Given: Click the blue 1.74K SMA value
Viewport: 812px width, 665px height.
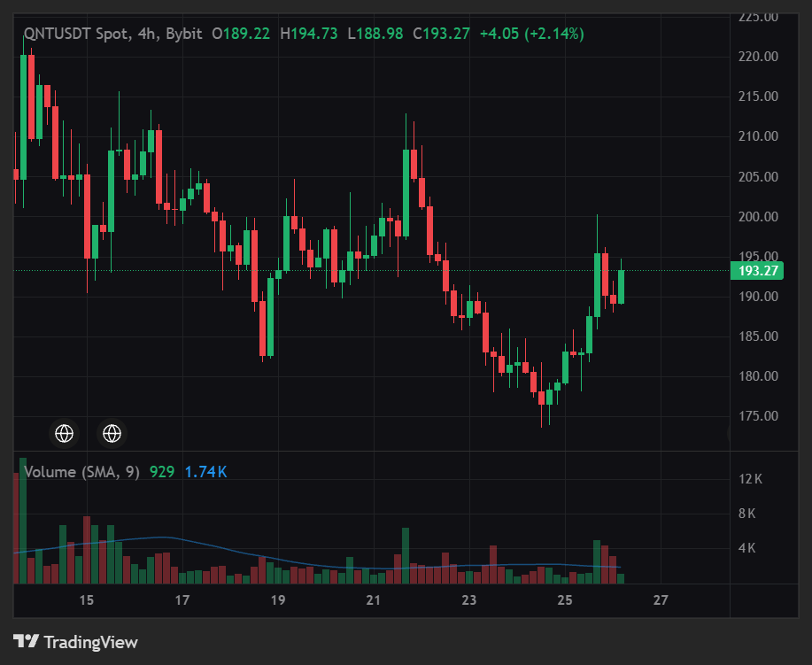Looking at the screenshot, I should 205,472.
